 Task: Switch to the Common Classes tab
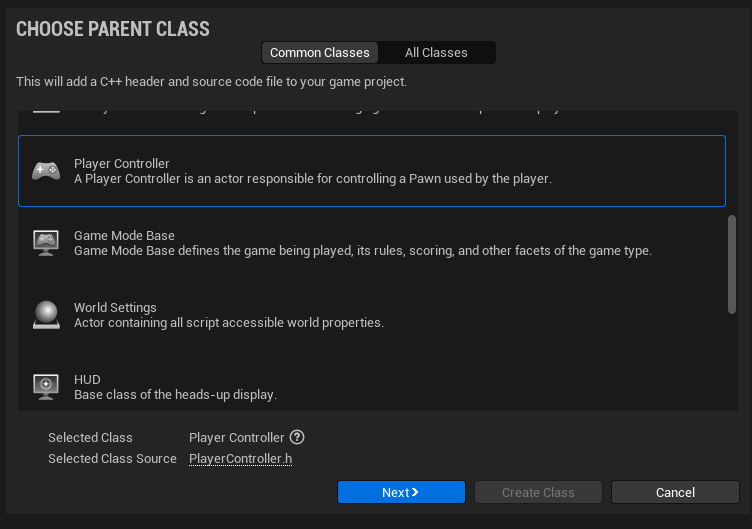[320, 52]
